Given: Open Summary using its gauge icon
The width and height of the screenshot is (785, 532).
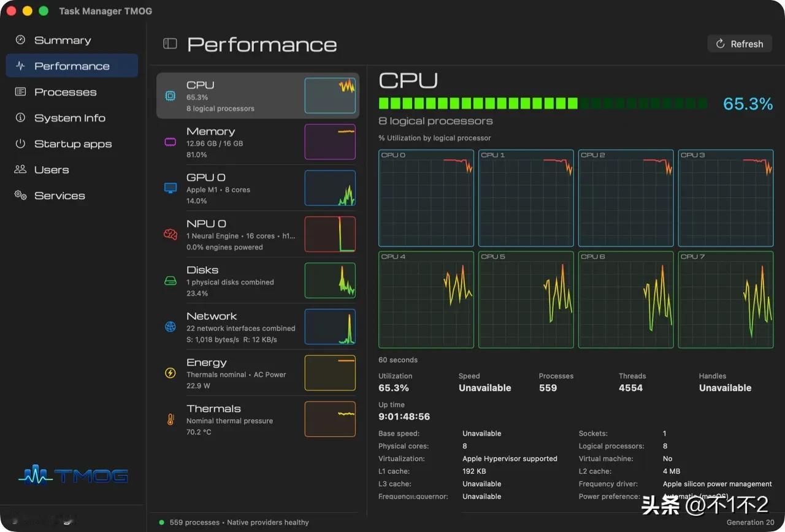Looking at the screenshot, I should point(20,40).
